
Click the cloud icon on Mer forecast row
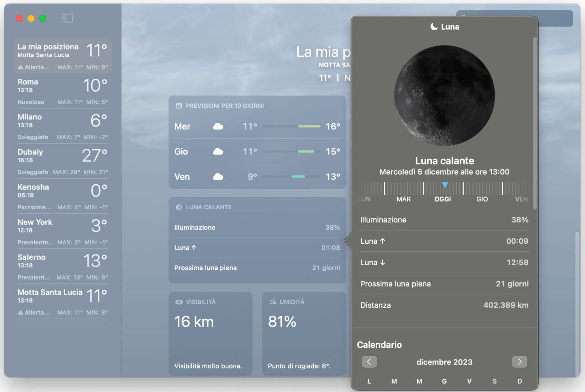pyautogui.click(x=218, y=126)
